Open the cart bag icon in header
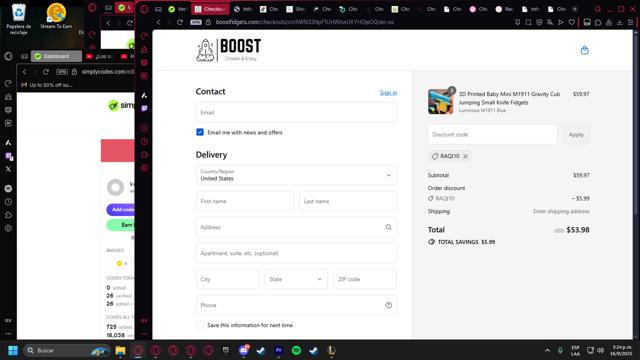The width and height of the screenshot is (640, 360). point(584,50)
